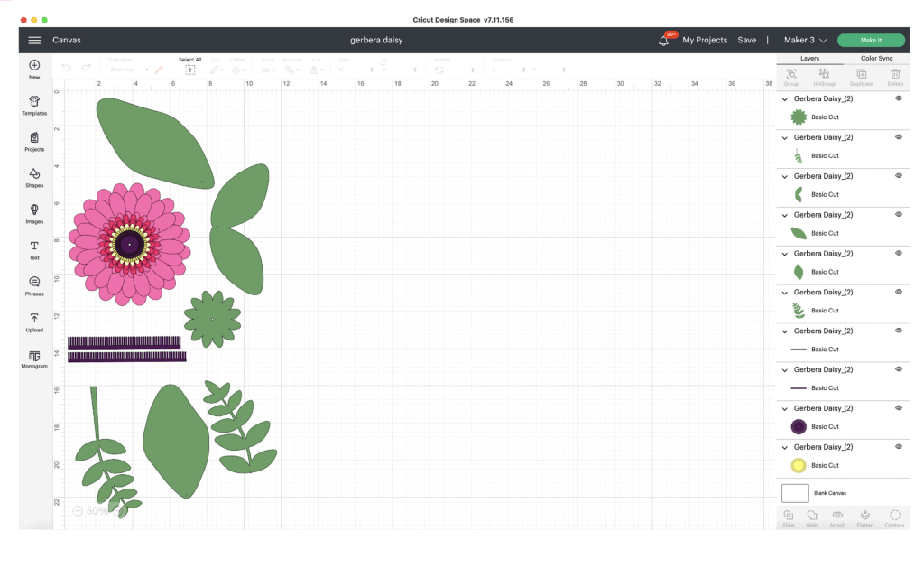Click the zoom out minus icon

[78, 511]
